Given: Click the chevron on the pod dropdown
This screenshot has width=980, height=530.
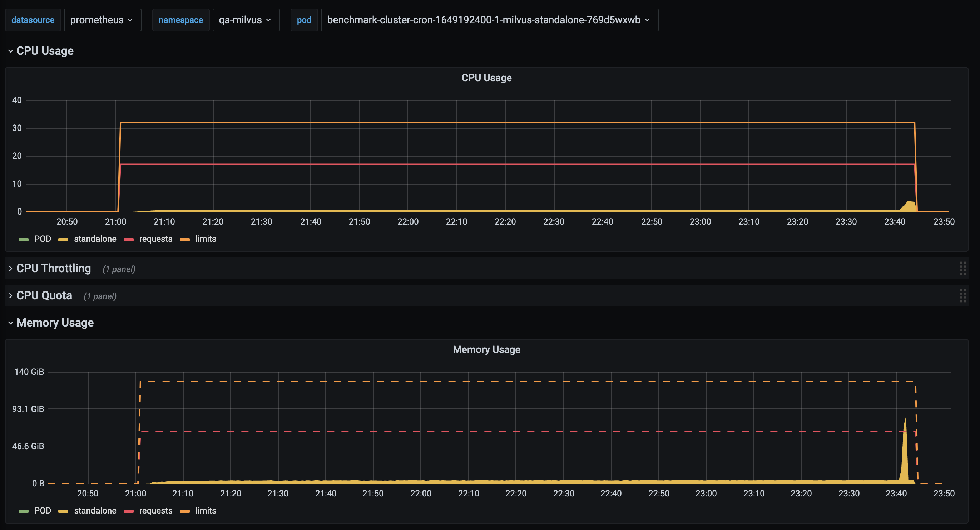Looking at the screenshot, I should point(647,20).
